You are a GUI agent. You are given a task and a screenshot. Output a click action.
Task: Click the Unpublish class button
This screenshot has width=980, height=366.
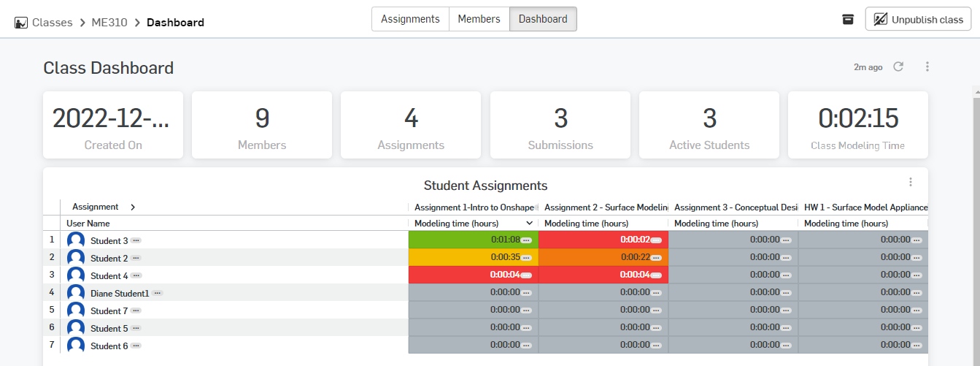[918, 20]
